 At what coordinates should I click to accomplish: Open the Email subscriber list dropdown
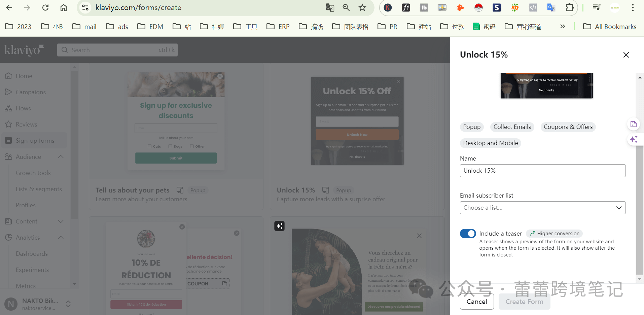point(542,208)
